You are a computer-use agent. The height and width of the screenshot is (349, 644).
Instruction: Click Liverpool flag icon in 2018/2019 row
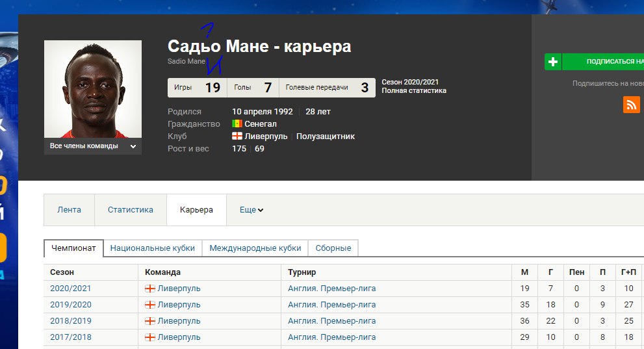pos(150,321)
